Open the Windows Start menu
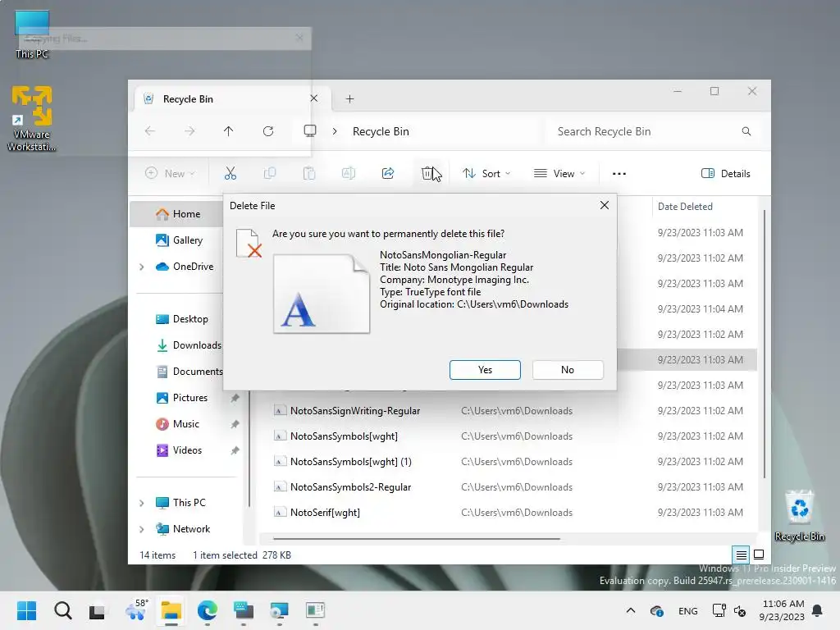The width and height of the screenshot is (840, 630). [26, 610]
